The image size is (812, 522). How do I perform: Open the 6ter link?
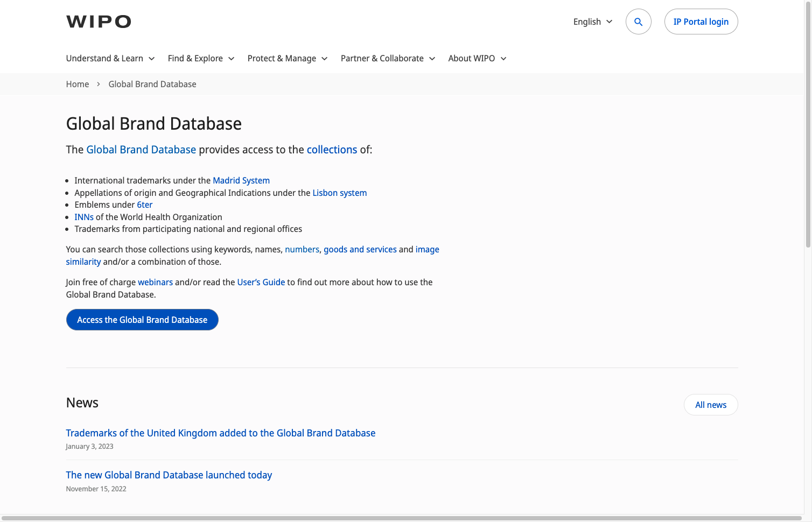click(x=145, y=204)
